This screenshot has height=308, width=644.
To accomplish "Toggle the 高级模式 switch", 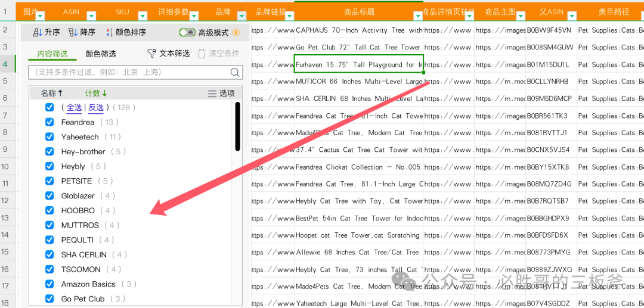I will pyautogui.click(x=187, y=32).
